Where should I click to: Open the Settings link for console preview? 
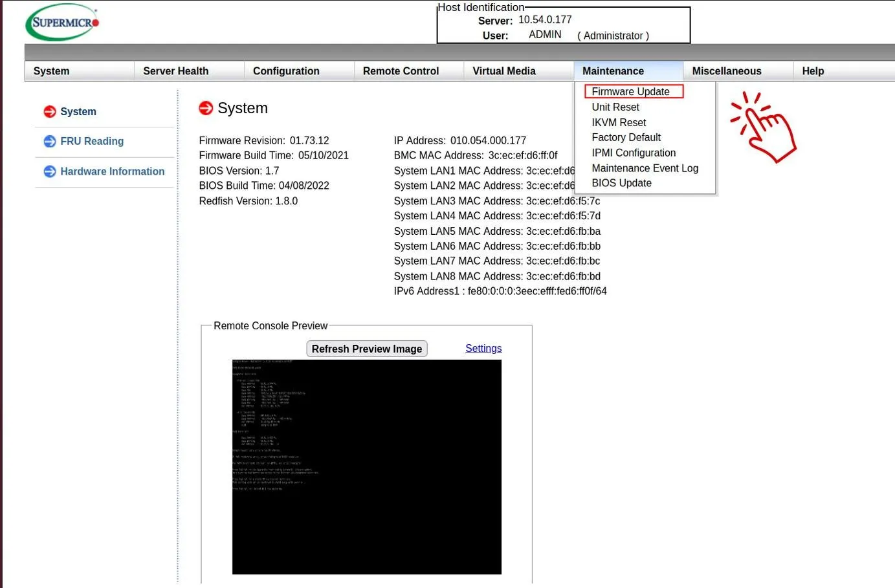click(x=483, y=348)
